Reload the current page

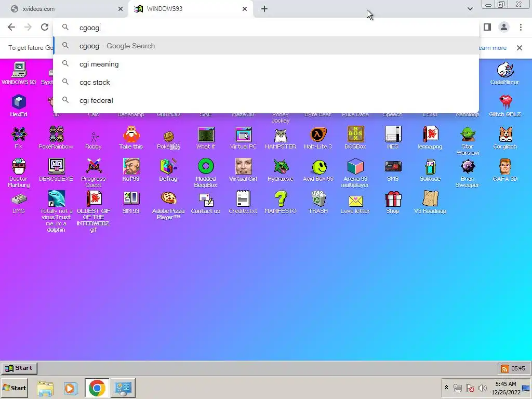click(x=45, y=27)
